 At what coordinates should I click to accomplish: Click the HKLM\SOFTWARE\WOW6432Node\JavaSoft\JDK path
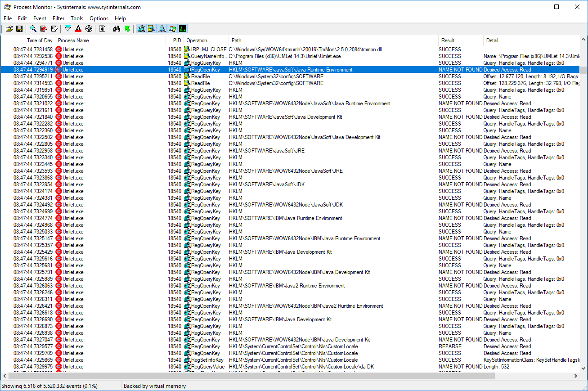coord(286,205)
